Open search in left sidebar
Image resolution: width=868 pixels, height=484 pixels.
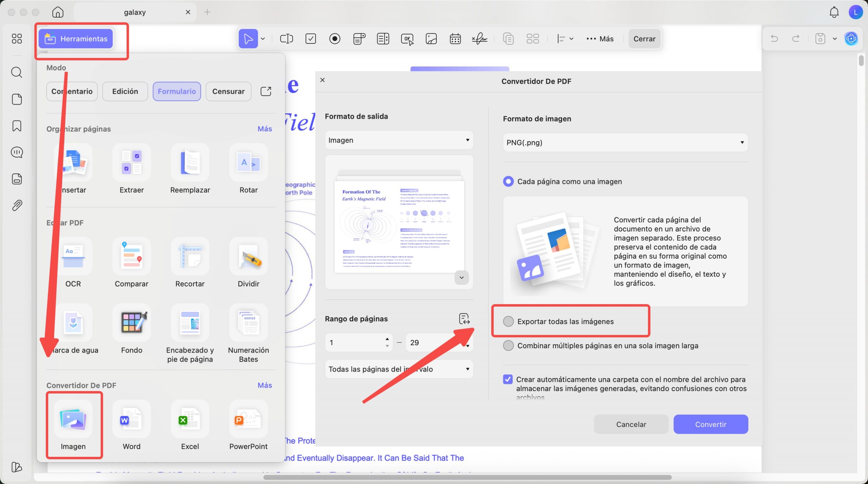(17, 72)
